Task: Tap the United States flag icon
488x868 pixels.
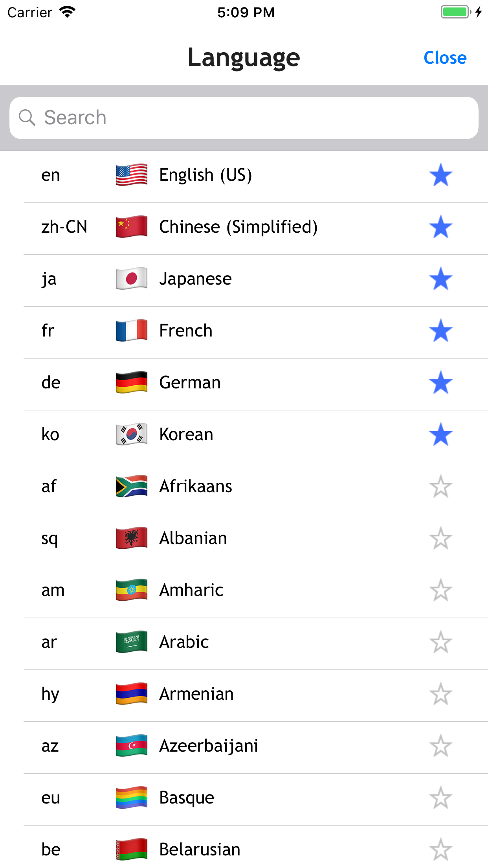Action: [132, 175]
